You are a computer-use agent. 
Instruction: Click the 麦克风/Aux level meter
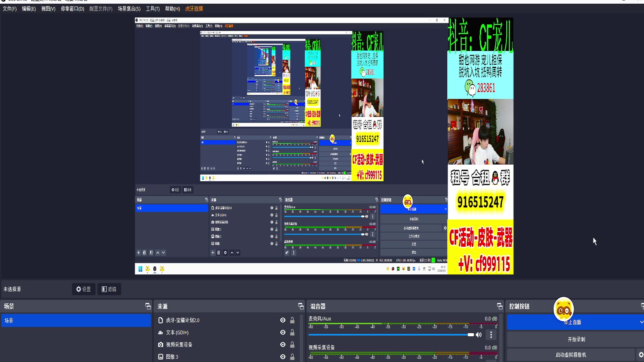pos(403,326)
